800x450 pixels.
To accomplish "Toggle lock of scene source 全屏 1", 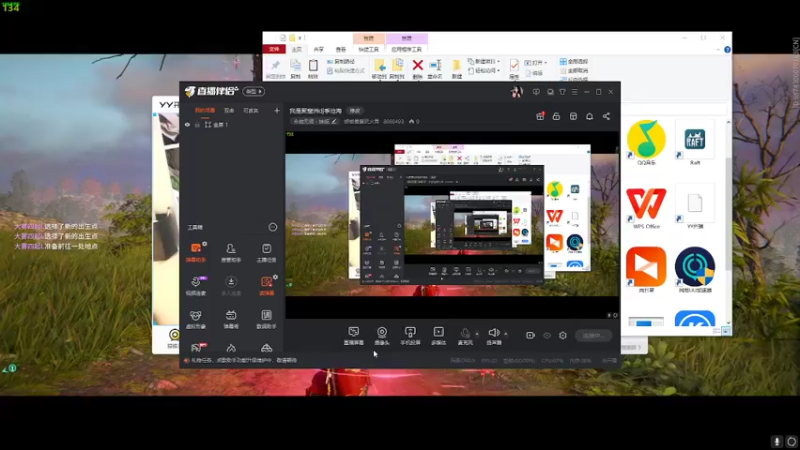I will (x=197, y=124).
